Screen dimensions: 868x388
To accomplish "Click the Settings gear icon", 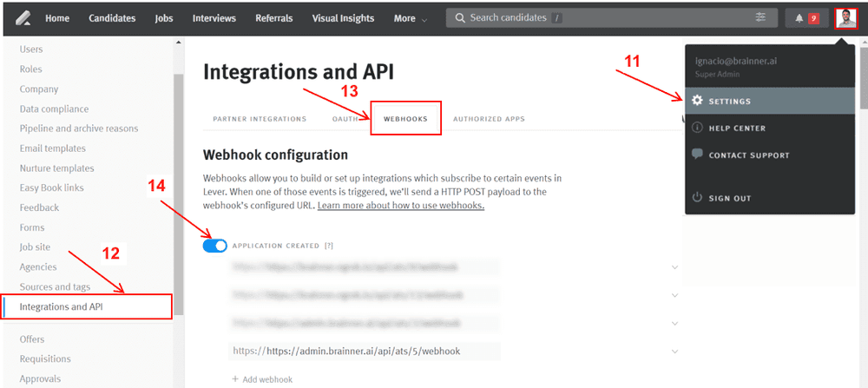I will [x=697, y=101].
